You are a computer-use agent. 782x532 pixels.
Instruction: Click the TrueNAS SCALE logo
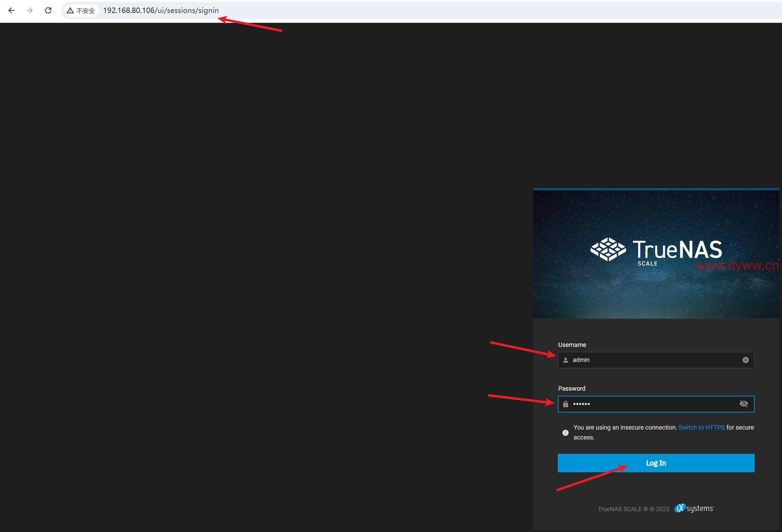[656, 252]
